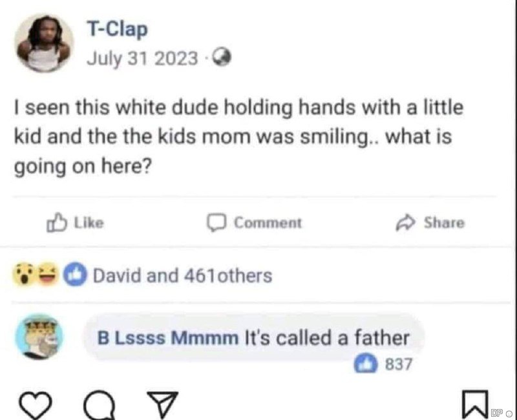Click the Comment button
Screen dimensions: 517x420
[254, 223]
